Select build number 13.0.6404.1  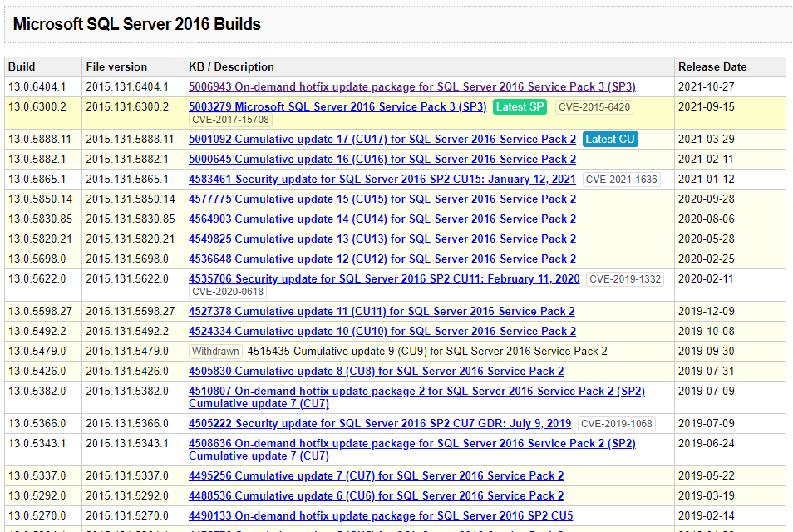[x=37, y=87]
